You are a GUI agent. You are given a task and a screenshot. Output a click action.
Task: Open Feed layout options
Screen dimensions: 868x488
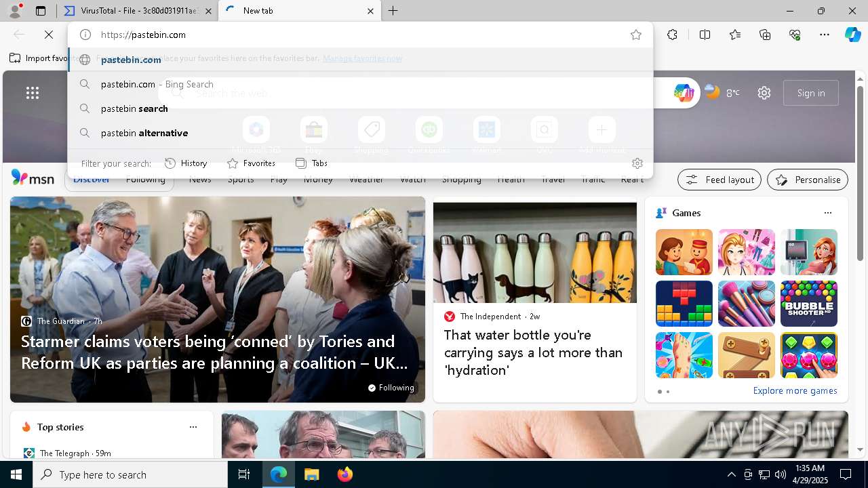(719, 180)
